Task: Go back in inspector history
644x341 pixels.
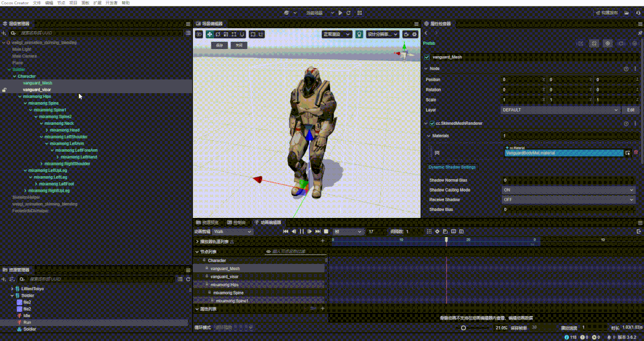Action: (426, 33)
